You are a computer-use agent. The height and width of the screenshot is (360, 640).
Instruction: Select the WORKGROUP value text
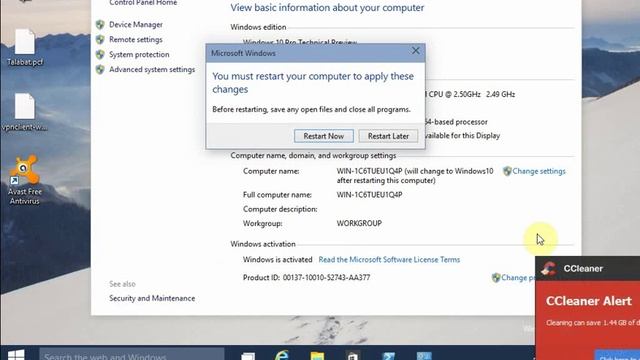[x=359, y=223]
